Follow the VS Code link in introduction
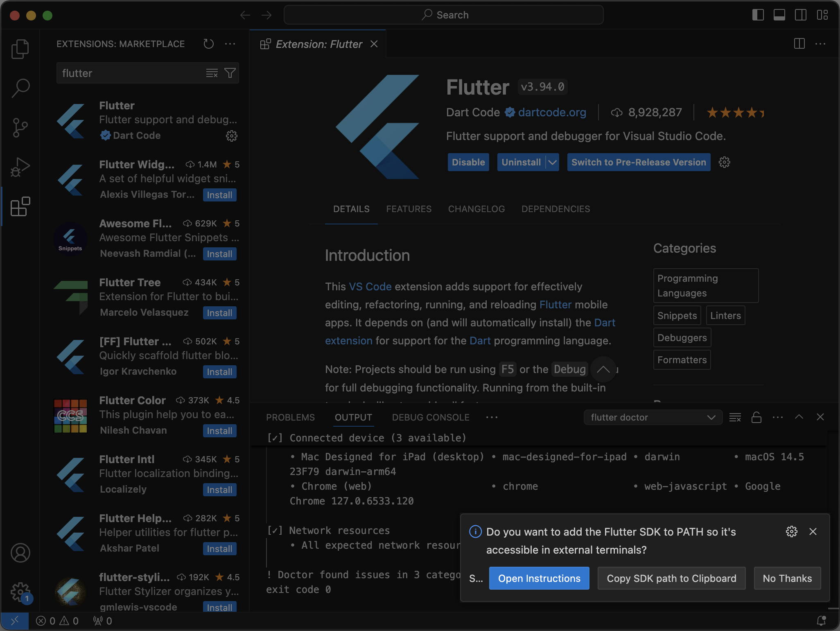This screenshot has height=631, width=840. click(370, 287)
